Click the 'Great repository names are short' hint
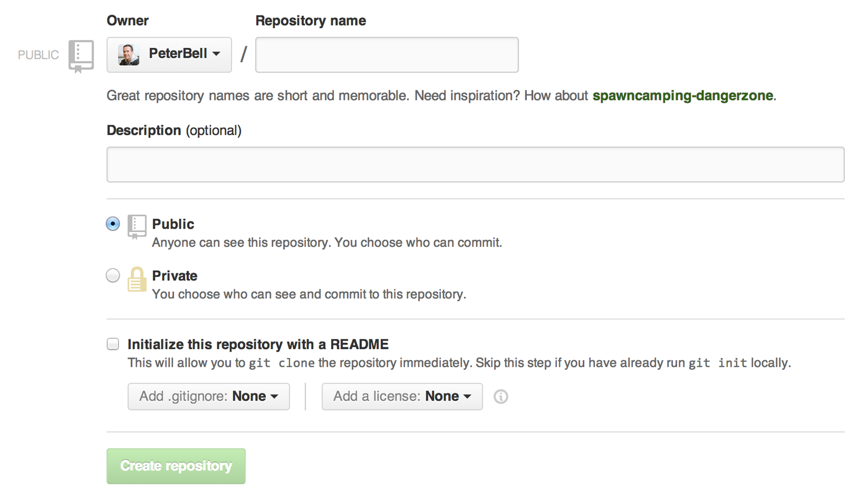The height and width of the screenshot is (501, 868). [441, 95]
